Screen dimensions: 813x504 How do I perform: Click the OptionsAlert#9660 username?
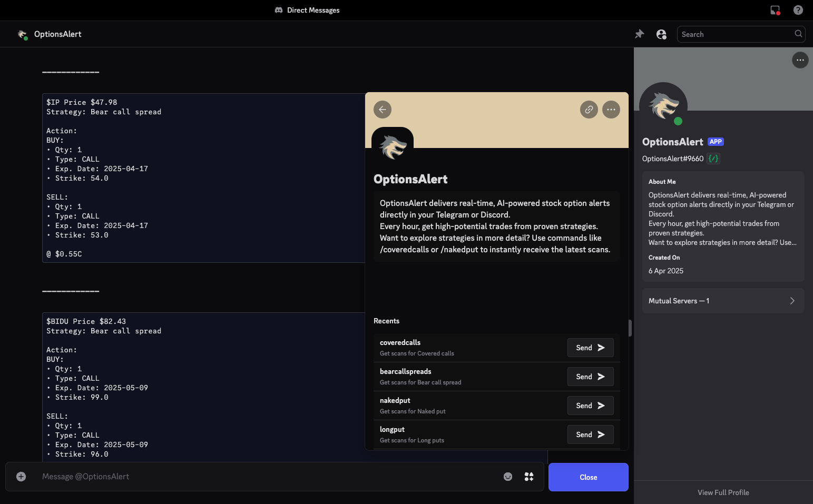click(x=673, y=159)
